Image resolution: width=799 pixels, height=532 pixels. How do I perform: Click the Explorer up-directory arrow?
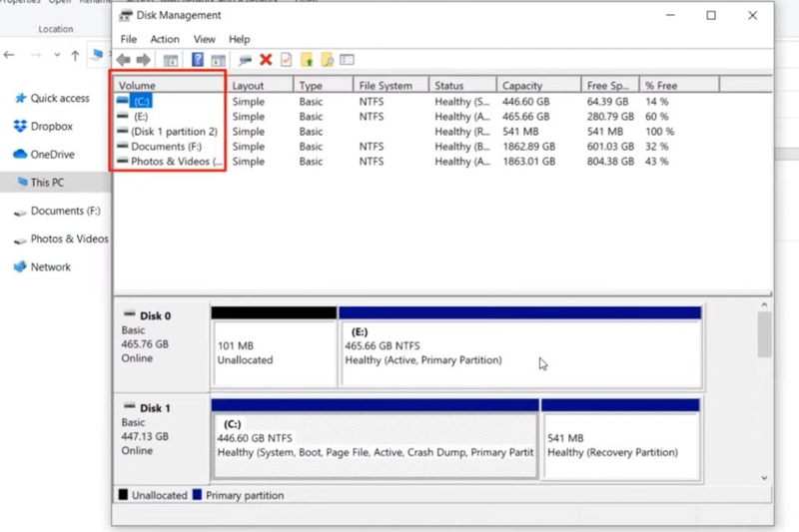[x=75, y=55]
